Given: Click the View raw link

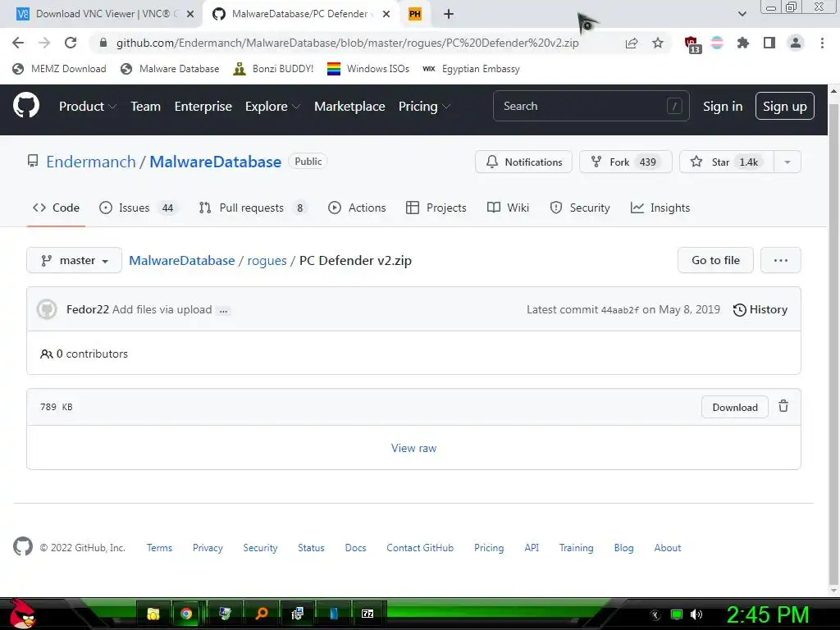Looking at the screenshot, I should tap(413, 448).
